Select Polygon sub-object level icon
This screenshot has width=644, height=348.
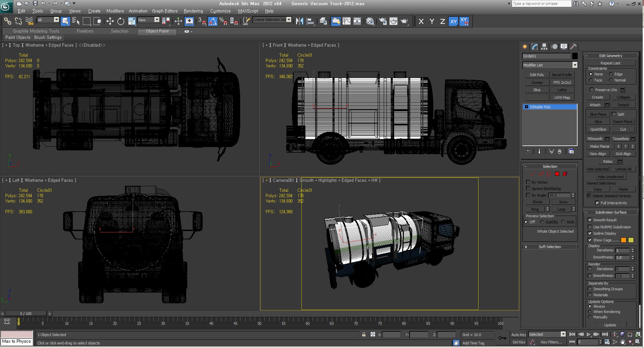tap(557, 174)
